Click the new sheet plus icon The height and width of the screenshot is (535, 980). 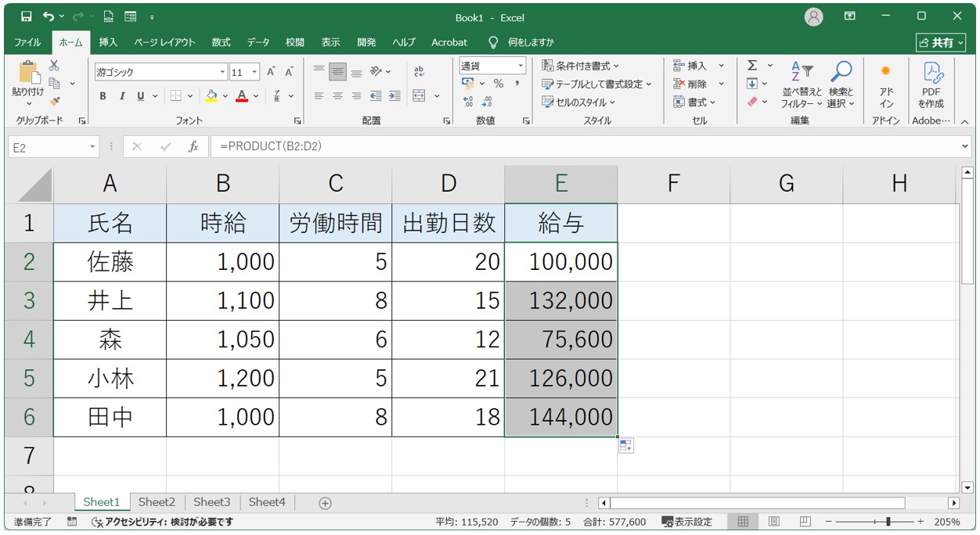326,503
